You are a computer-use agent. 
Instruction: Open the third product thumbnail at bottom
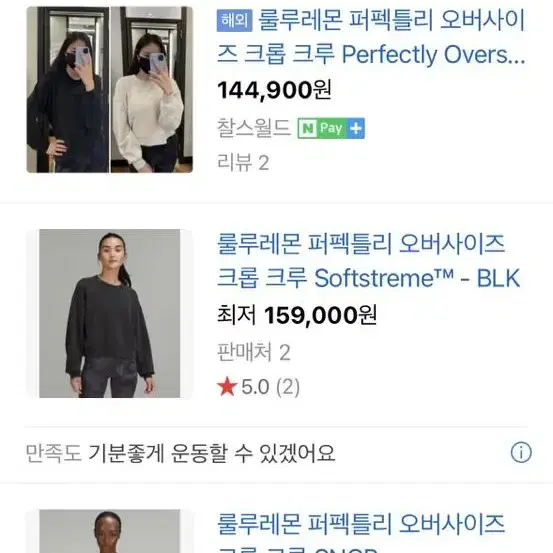(x=110, y=531)
